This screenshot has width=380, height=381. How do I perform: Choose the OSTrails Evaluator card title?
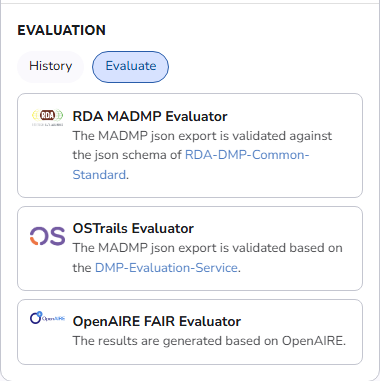coord(133,228)
